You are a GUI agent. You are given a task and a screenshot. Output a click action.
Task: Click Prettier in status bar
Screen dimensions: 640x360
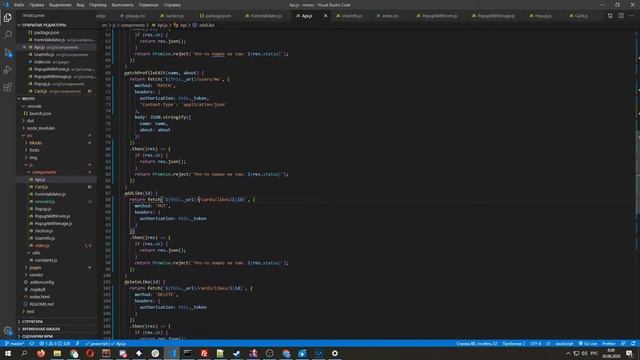[609, 344]
